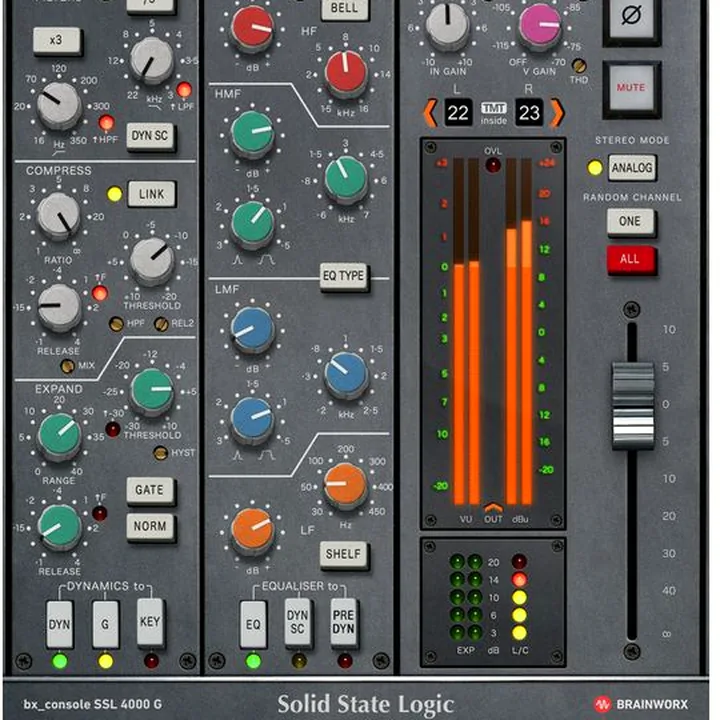Toggle the meter OUT arrow selector
The height and width of the screenshot is (720, 720).
pyautogui.click(x=493, y=508)
